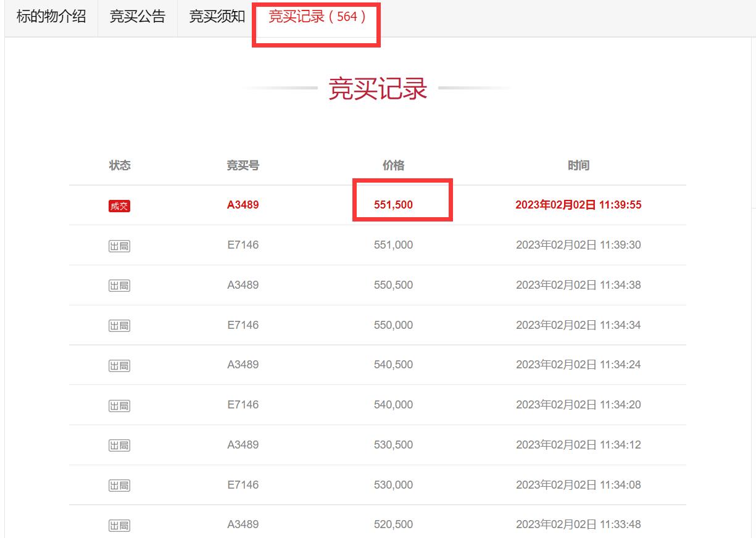Click the large 竞买记录 section heading
This screenshot has width=756, height=538.
(378, 88)
